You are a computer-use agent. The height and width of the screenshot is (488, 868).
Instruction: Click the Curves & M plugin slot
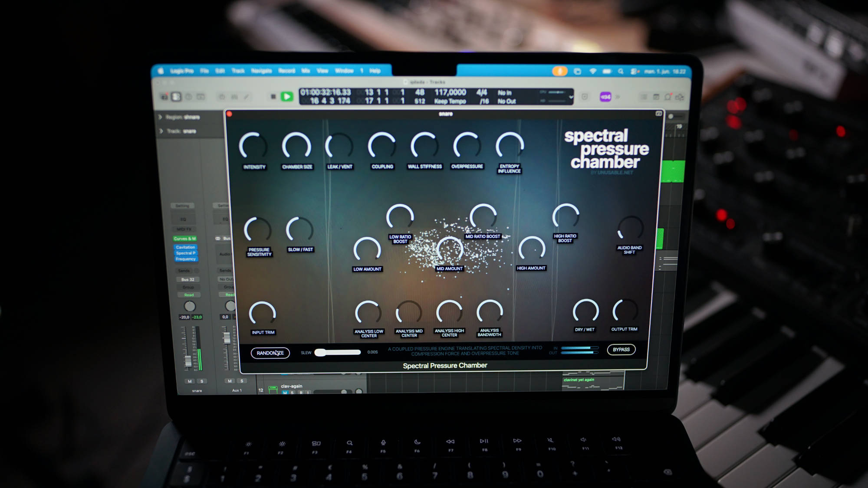(185, 239)
